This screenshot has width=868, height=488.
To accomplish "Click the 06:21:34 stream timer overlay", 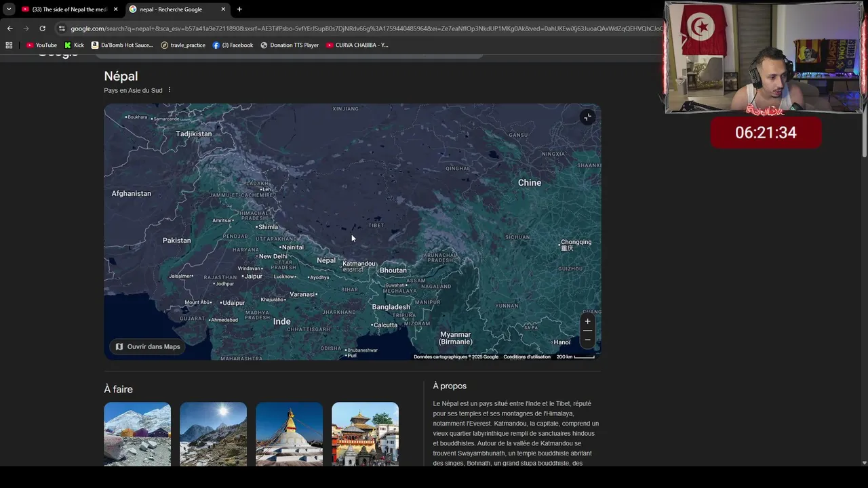I will [766, 133].
